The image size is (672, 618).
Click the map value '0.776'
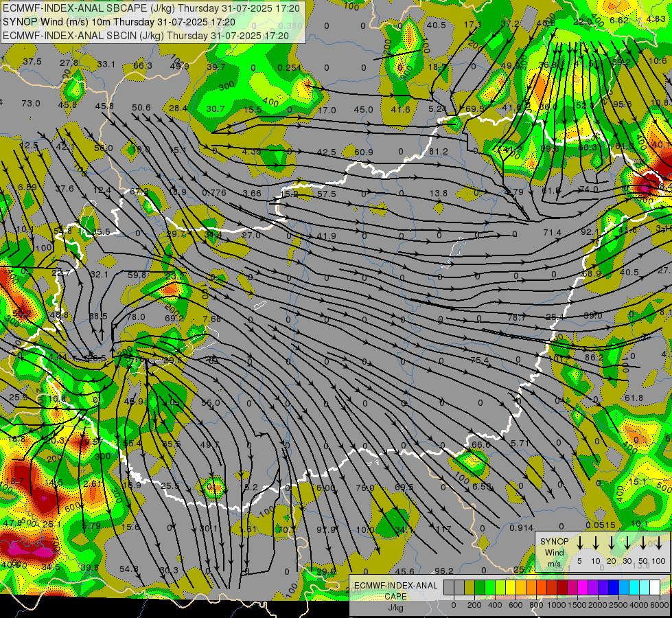[x=214, y=192]
